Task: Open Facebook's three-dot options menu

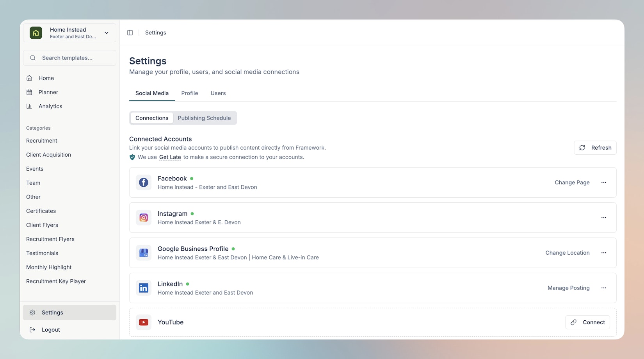Action: pos(603,182)
